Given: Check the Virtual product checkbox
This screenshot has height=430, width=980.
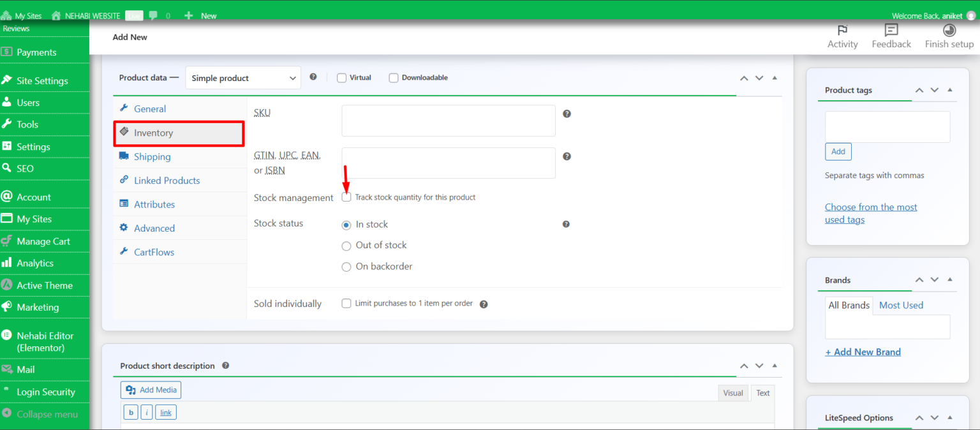Looking at the screenshot, I should 342,78.
